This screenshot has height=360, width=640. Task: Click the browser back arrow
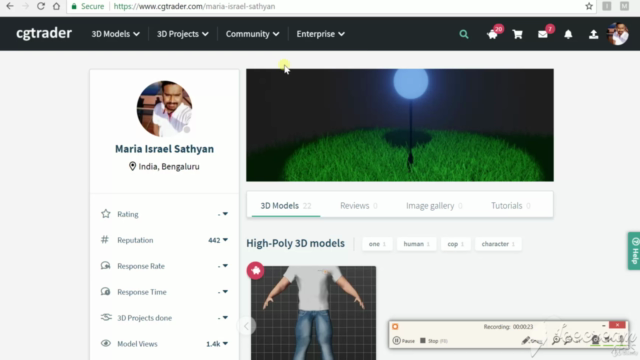(x=10, y=6)
